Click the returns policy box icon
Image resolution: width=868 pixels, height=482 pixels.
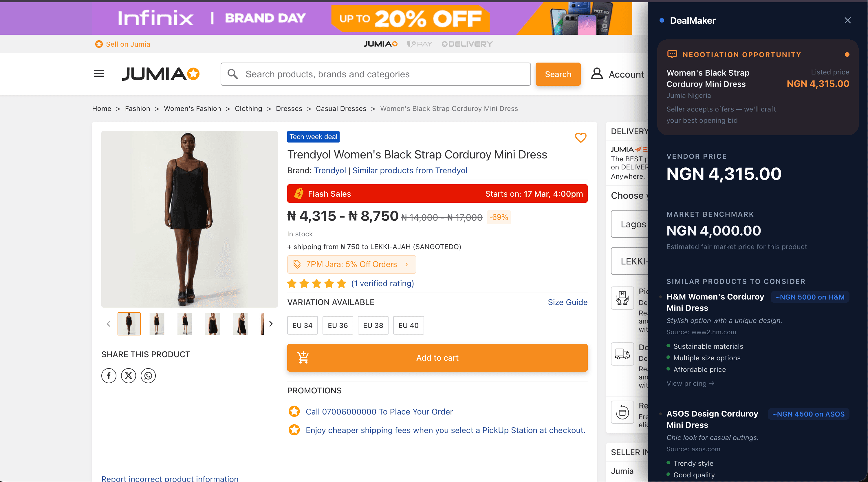coord(622,412)
